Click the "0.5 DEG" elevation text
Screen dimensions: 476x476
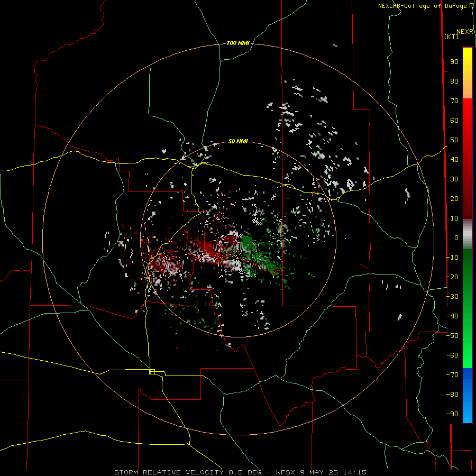coord(245,472)
